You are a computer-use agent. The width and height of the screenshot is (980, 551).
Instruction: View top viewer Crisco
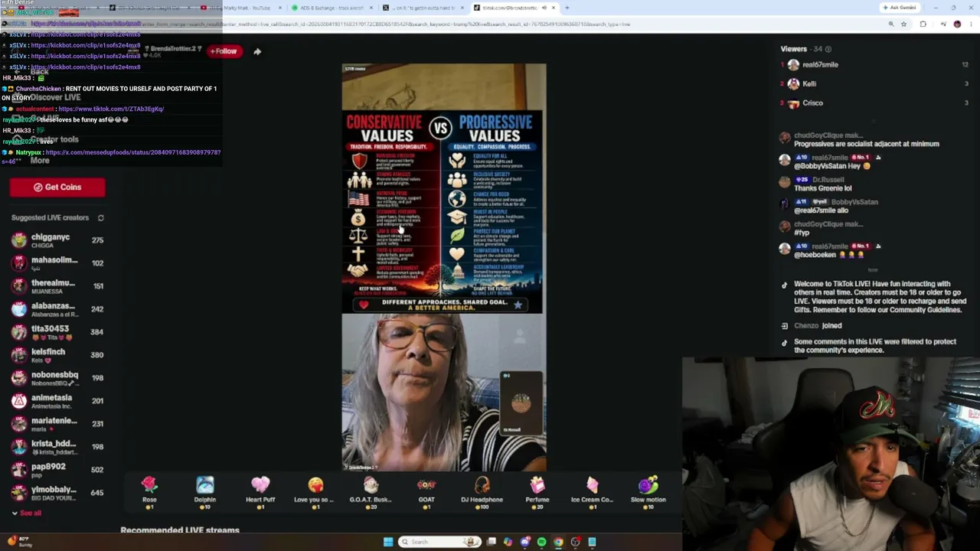coord(874,103)
